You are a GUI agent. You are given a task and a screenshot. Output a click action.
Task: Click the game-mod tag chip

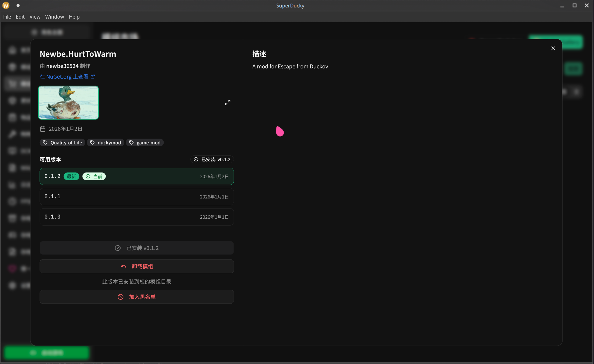click(x=145, y=143)
